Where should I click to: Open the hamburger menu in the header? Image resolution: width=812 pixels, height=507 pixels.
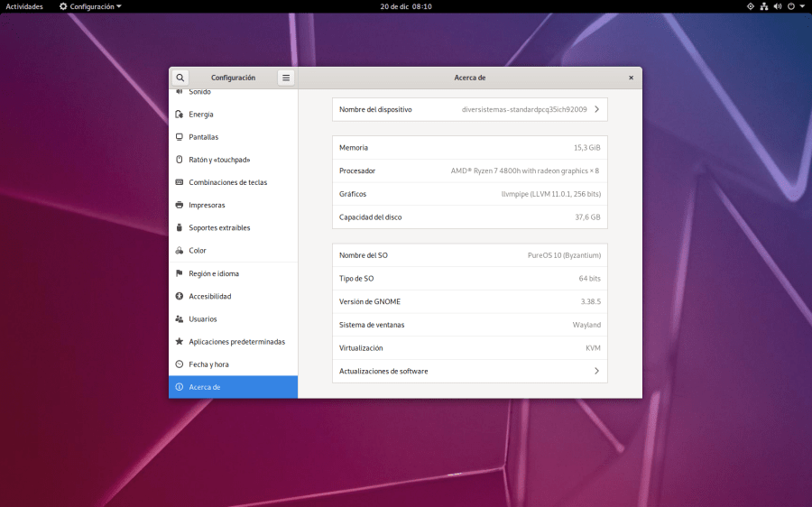click(x=286, y=78)
